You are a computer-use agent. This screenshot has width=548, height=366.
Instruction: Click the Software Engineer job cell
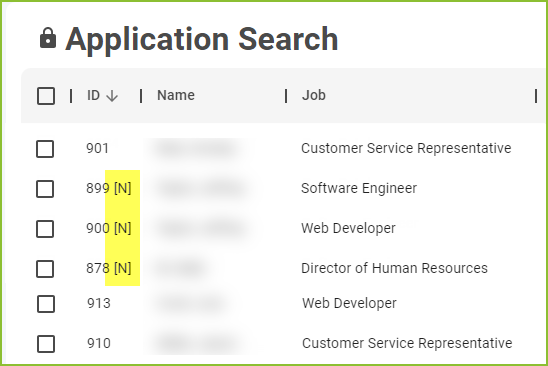pos(359,188)
